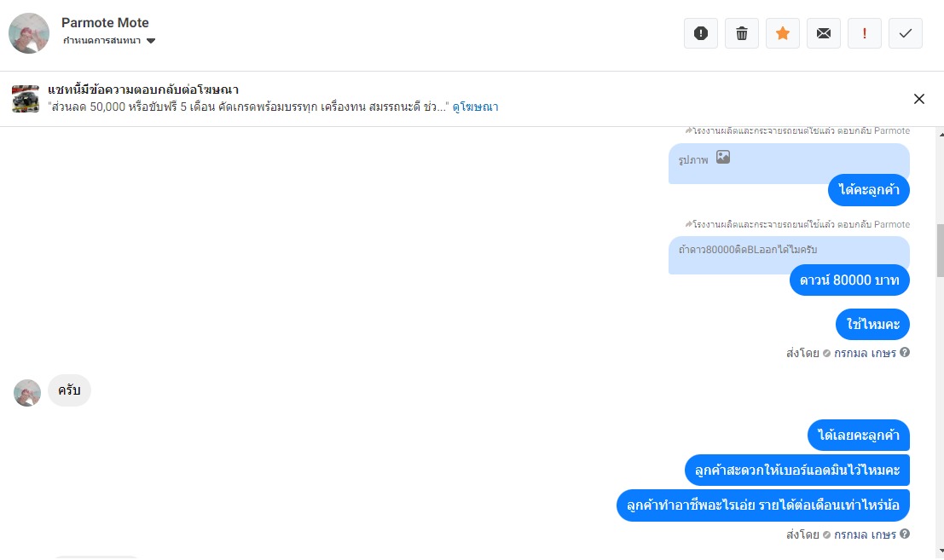Mark conversation as spam with the exclamation circle icon
This screenshot has height=560, width=944.
tap(701, 33)
